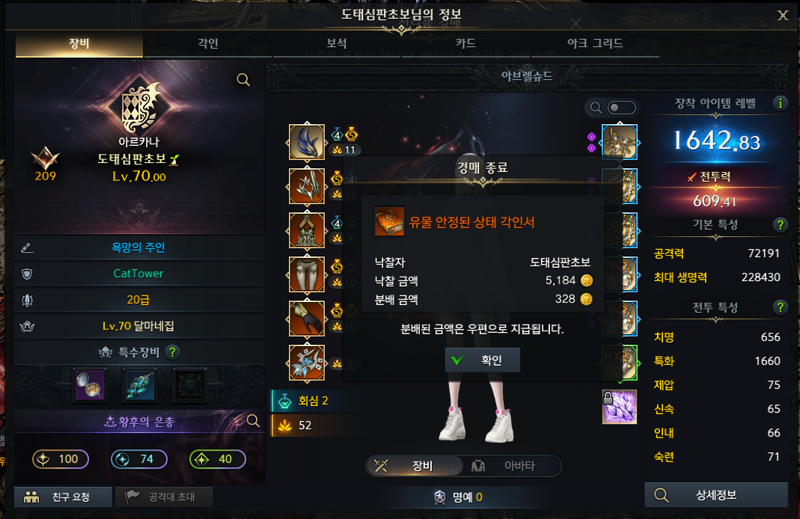Open the compass special equipment icon

(x=90, y=384)
